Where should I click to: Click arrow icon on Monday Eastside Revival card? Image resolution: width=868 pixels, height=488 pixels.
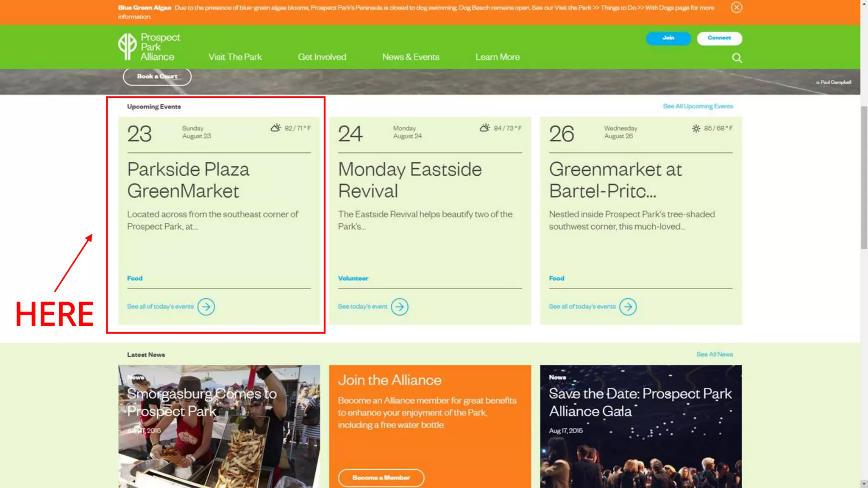pyautogui.click(x=399, y=307)
